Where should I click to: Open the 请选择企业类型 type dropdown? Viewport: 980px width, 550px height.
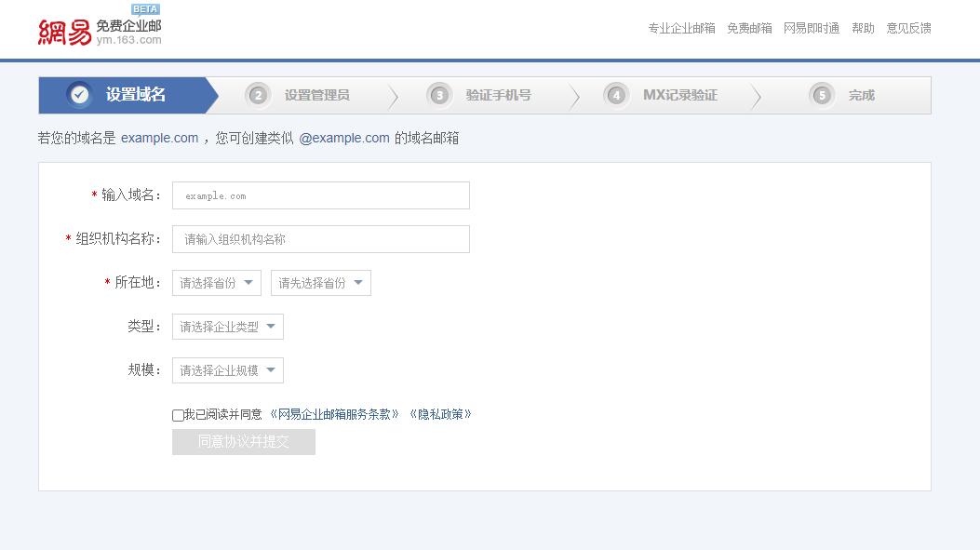click(x=227, y=327)
